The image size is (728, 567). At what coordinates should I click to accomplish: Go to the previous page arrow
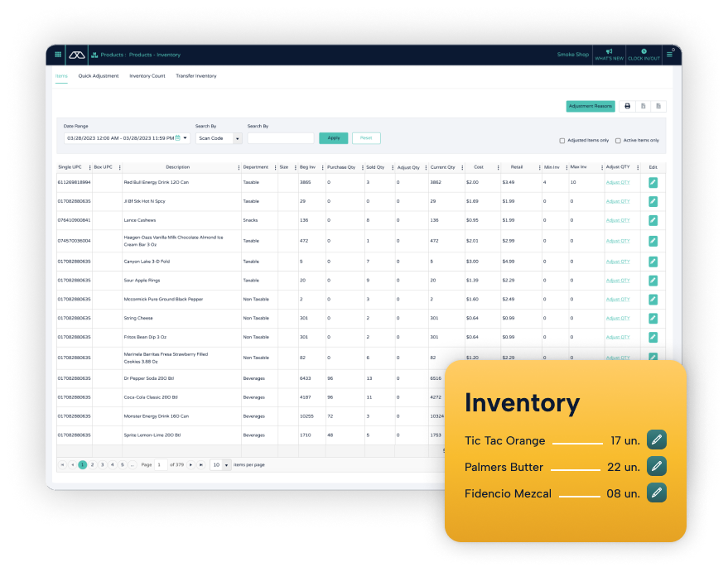click(x=72, y=464)
